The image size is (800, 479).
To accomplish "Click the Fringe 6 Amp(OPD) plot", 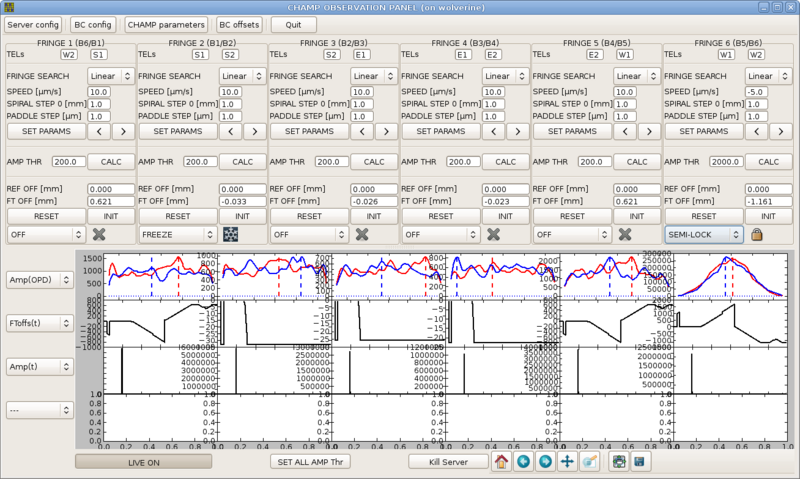I will (730, 276).
